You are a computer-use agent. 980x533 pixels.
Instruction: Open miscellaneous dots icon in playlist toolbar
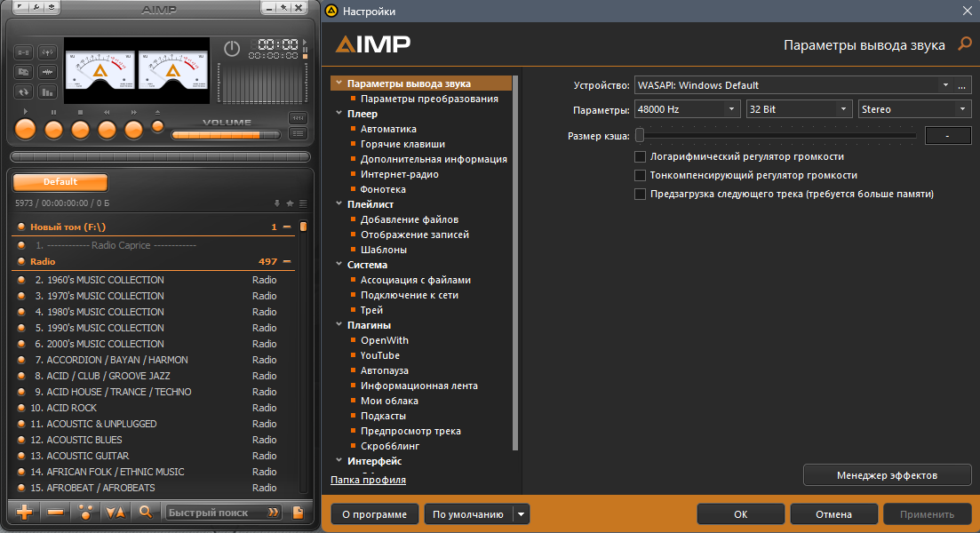85,513
